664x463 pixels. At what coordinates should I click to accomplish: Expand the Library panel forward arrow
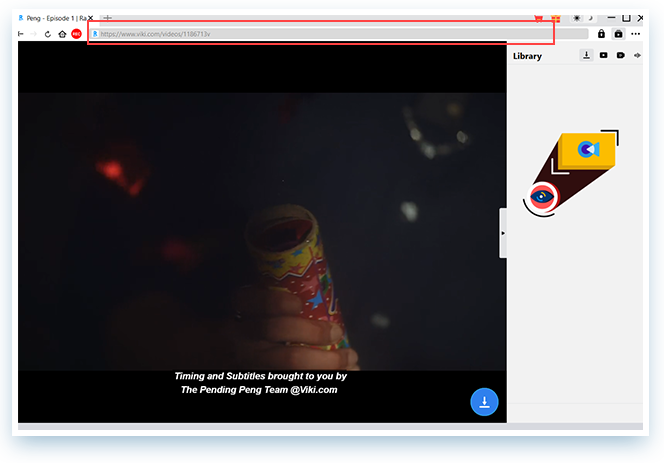637,55
